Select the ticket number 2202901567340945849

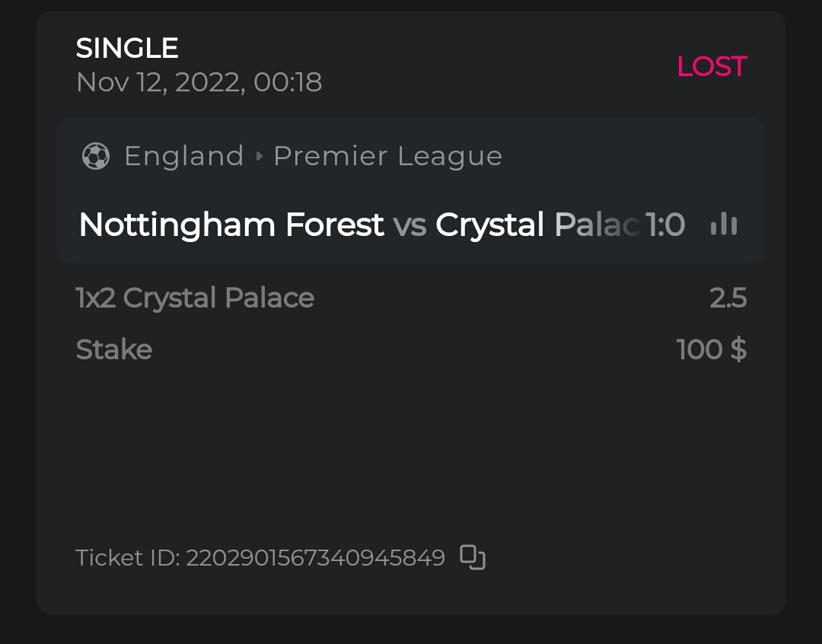(315, 558)
